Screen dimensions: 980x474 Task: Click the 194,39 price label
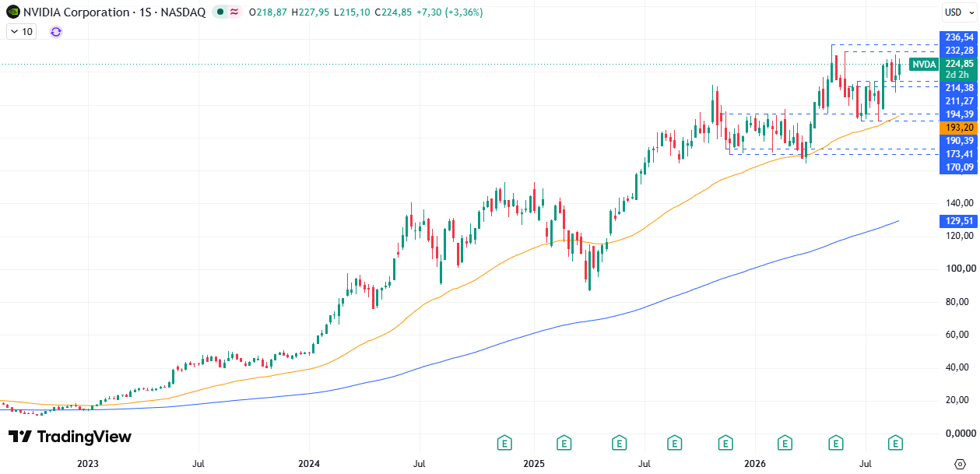(959, 114)
